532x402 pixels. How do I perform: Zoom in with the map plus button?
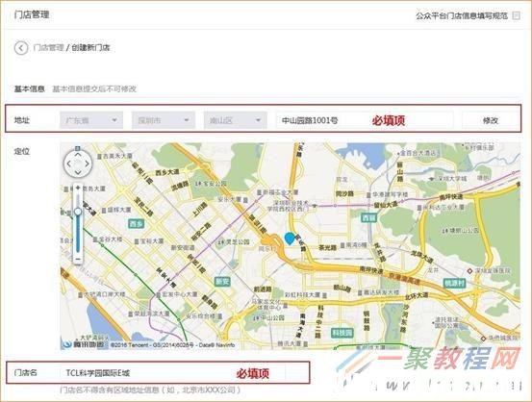(x=78, y=188)
